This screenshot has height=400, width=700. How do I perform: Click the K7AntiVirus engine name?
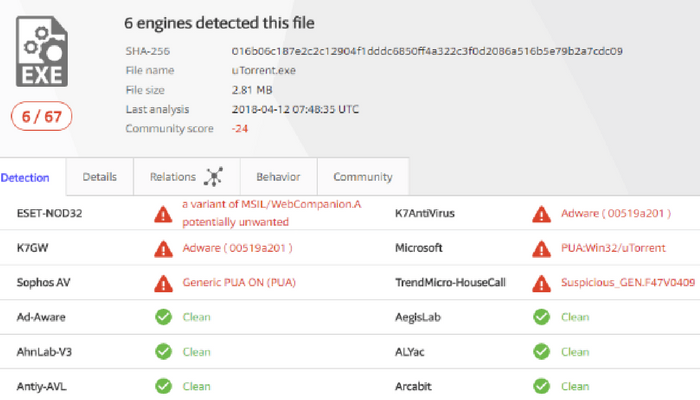click(x=425, y=213)
